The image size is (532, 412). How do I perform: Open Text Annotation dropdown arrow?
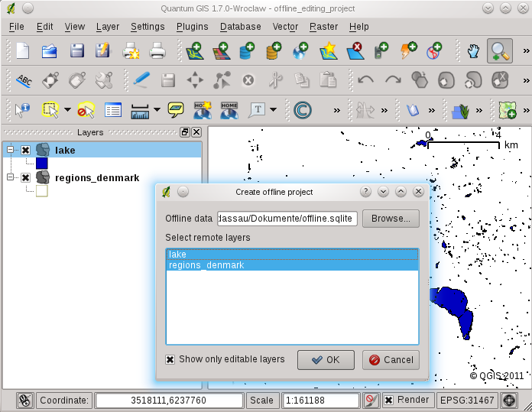coord(273,109)
